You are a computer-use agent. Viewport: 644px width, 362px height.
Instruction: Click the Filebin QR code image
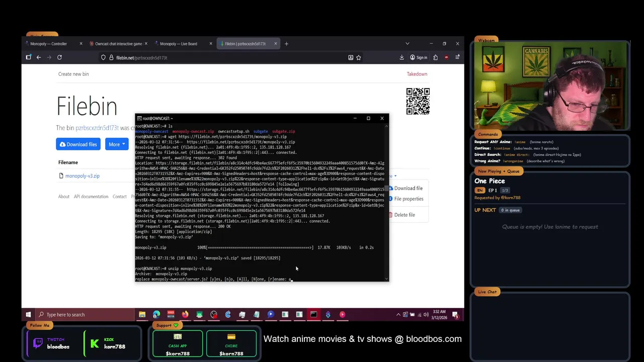tap(418, 101)
